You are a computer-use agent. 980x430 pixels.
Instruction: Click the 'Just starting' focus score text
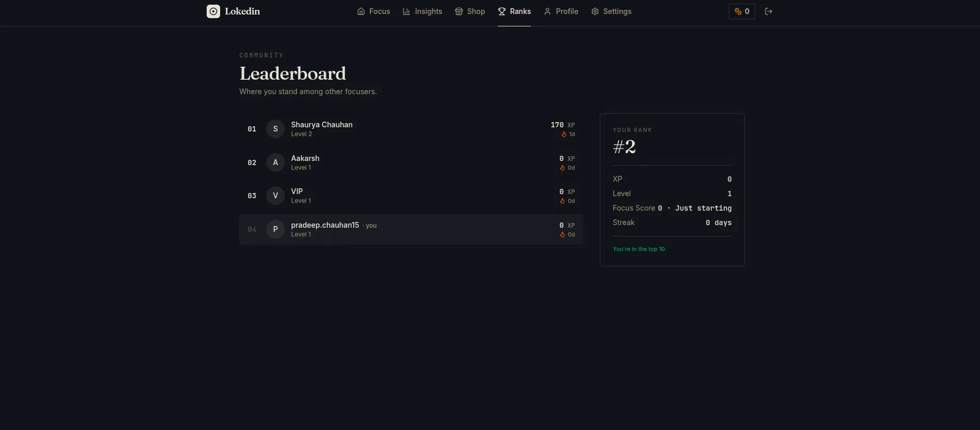pyautogui.click(x=703, y=208)
